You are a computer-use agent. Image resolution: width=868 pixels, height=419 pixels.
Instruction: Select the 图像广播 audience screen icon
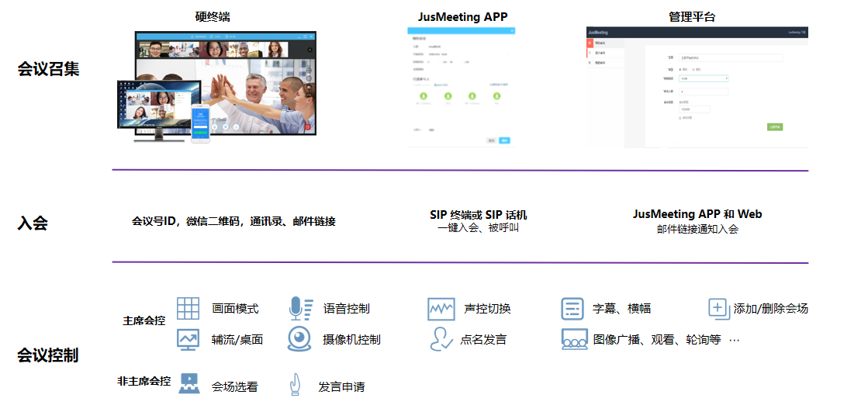click(x=574, y=339)
